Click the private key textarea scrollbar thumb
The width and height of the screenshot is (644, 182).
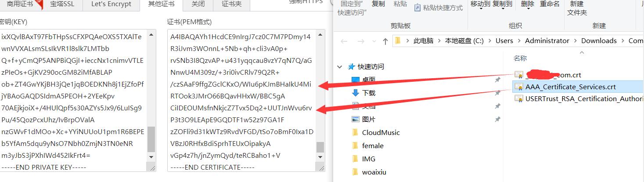(x=151, y=138)
